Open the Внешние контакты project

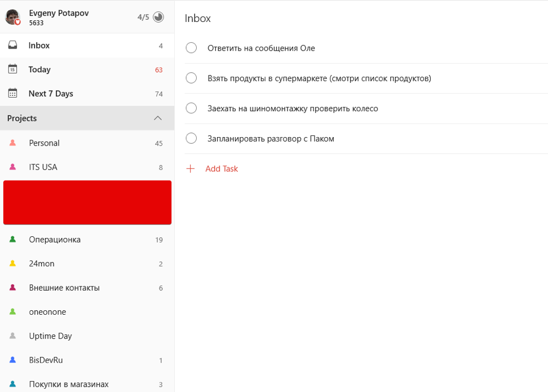(x=87, y=288)
